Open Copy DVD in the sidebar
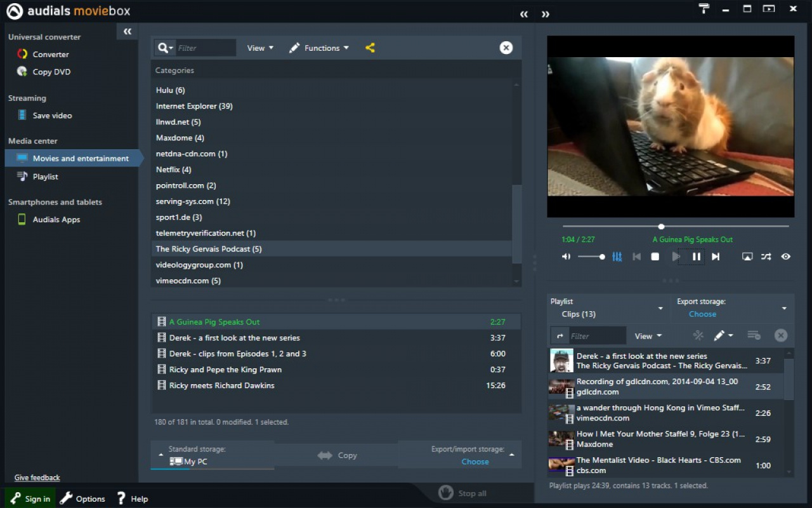 51,72
